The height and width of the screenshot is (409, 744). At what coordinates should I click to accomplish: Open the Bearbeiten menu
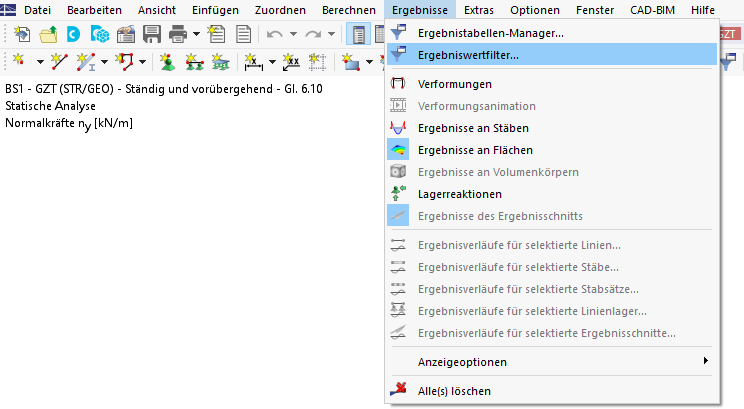click(x=94, y=10)
